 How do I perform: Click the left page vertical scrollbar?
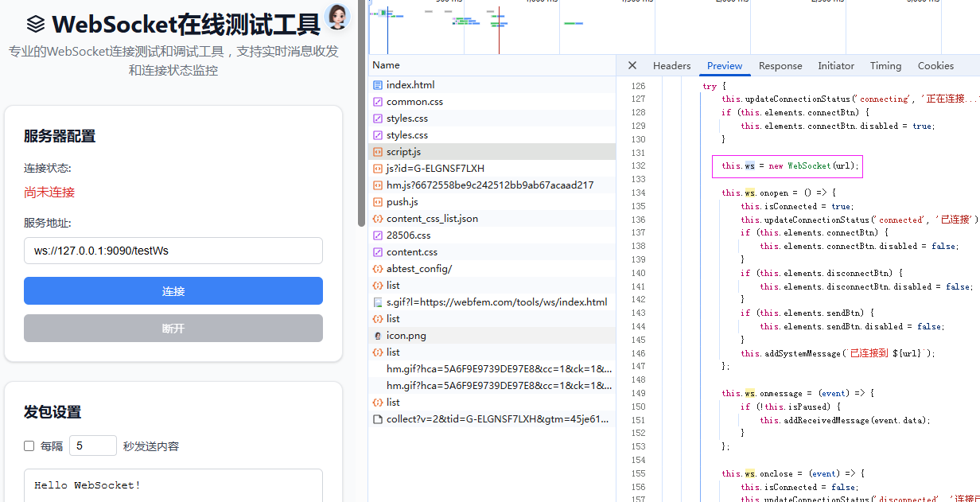[x=362, y=111]
